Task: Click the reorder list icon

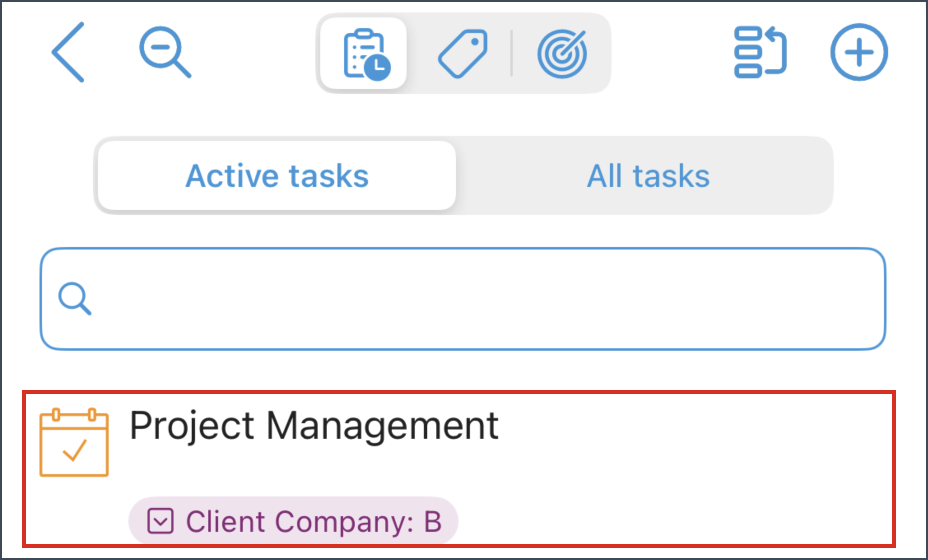Action: tap(761, 52)
